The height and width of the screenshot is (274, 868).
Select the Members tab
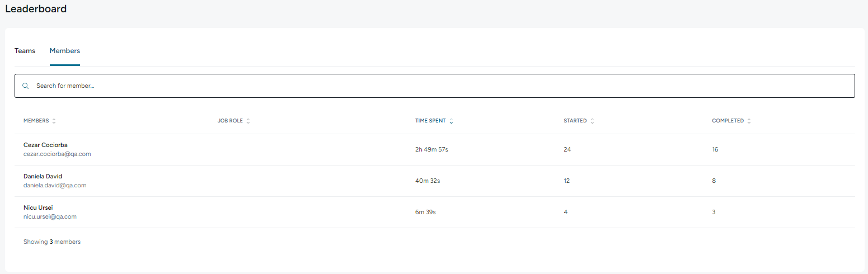(x=65, y=51)
